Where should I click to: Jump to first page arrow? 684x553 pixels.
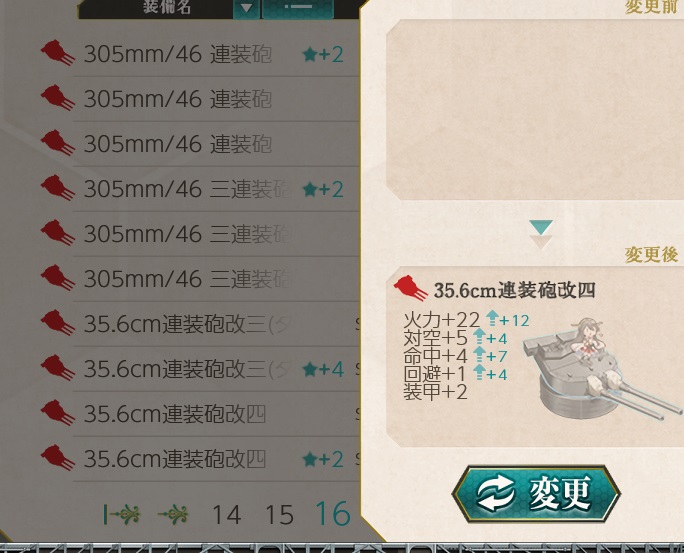point(122,515)
